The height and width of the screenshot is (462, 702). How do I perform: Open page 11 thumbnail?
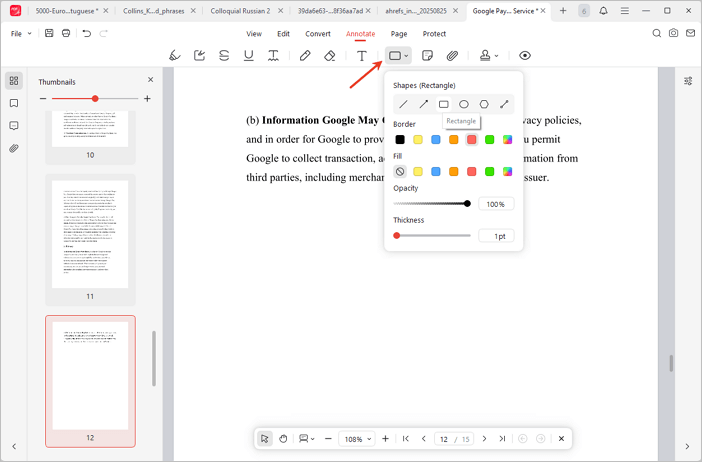(90, 235)
